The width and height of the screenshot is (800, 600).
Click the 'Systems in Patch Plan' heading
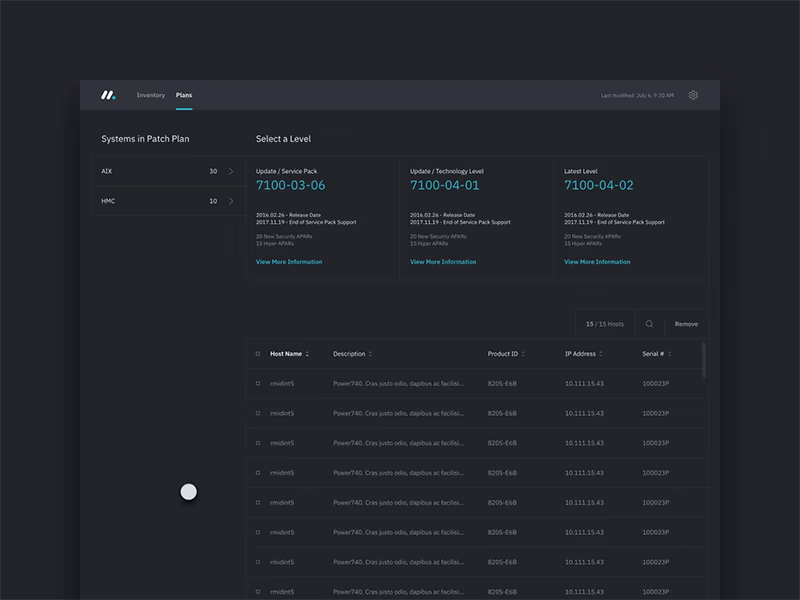click(x=145, y=139)
